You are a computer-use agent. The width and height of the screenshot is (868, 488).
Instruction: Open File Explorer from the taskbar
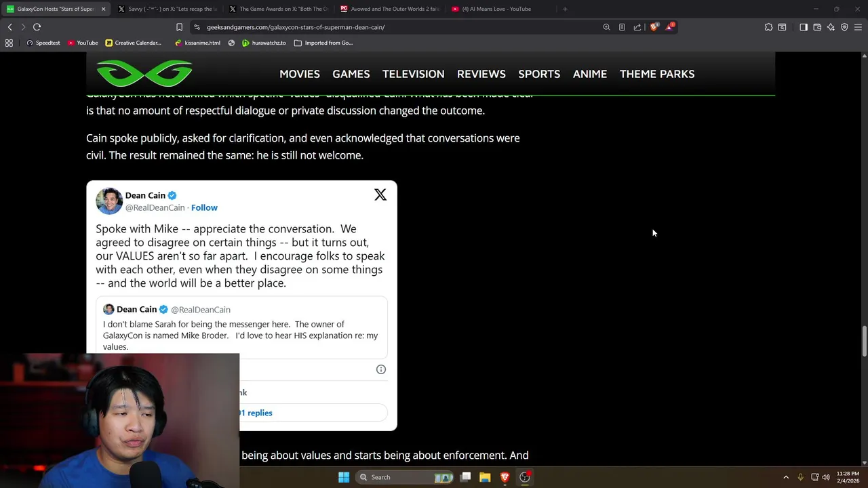click(x=485, y=477)
